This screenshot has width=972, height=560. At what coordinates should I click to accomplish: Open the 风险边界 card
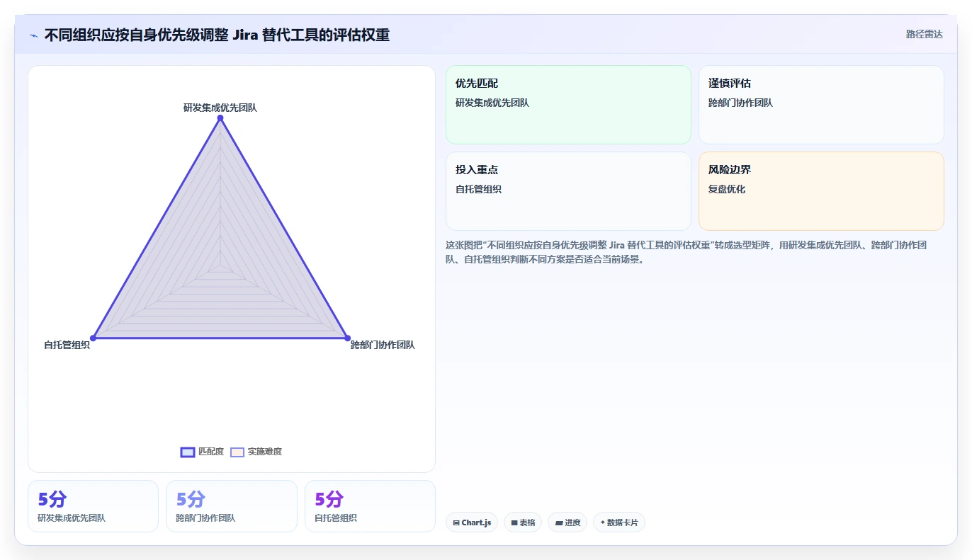(x=821, y=191)
